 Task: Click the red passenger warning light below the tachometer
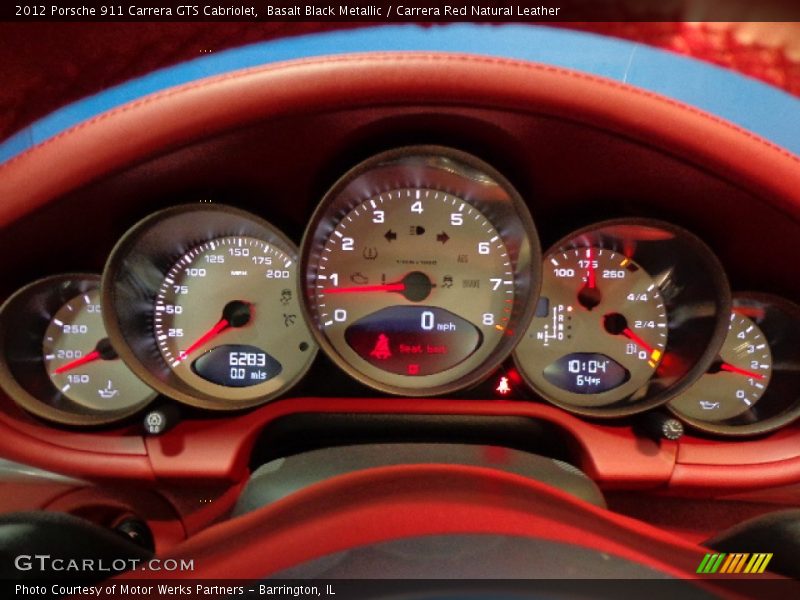pyautogui.click(x=503, y=385)
